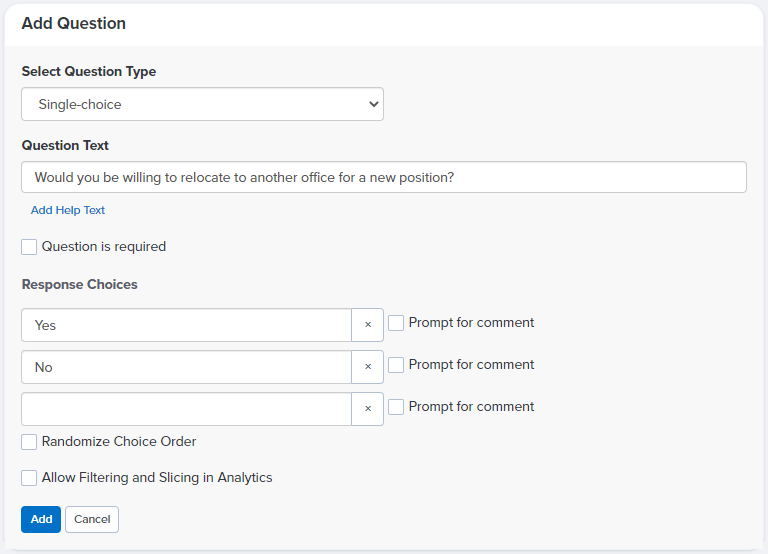Screen dimensions: 768x554
Task: Focus the Question Text input field
Action: (x=384, y=177)
